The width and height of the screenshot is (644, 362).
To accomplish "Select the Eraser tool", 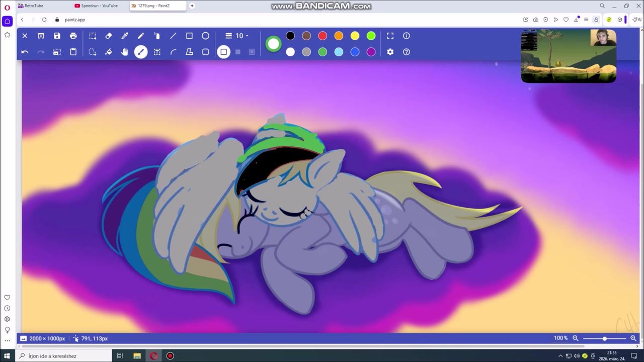I will pos(109,36).
